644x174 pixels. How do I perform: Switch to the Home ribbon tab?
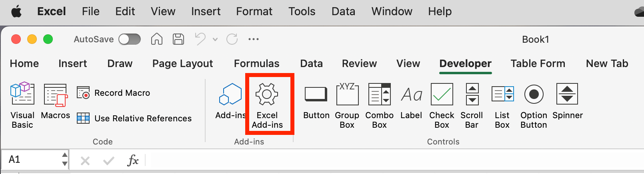pos(24,63)
